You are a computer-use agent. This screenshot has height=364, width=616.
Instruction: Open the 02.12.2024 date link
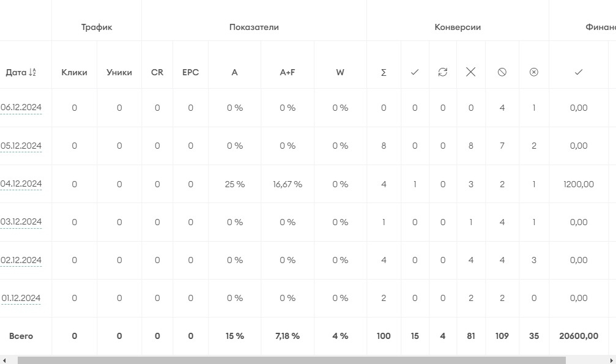click(21, 260)
